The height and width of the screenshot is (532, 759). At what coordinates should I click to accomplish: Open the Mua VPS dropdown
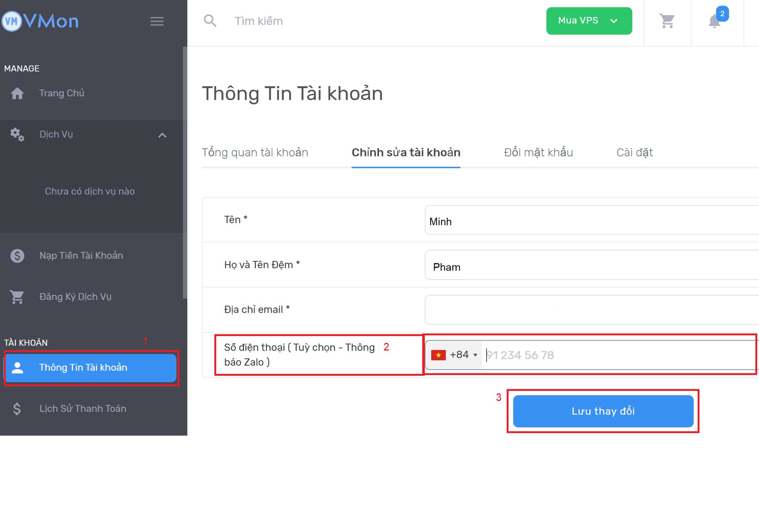(589, 21)
